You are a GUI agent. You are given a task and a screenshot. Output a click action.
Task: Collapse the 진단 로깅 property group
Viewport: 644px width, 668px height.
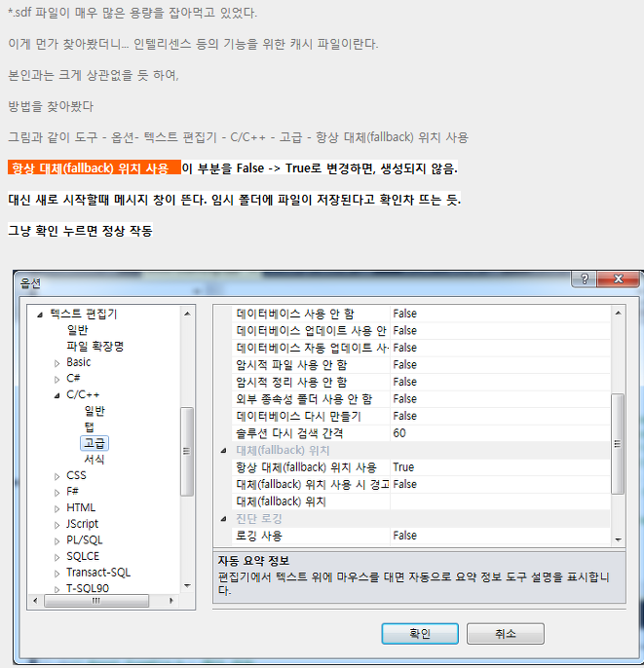[223, 519]
